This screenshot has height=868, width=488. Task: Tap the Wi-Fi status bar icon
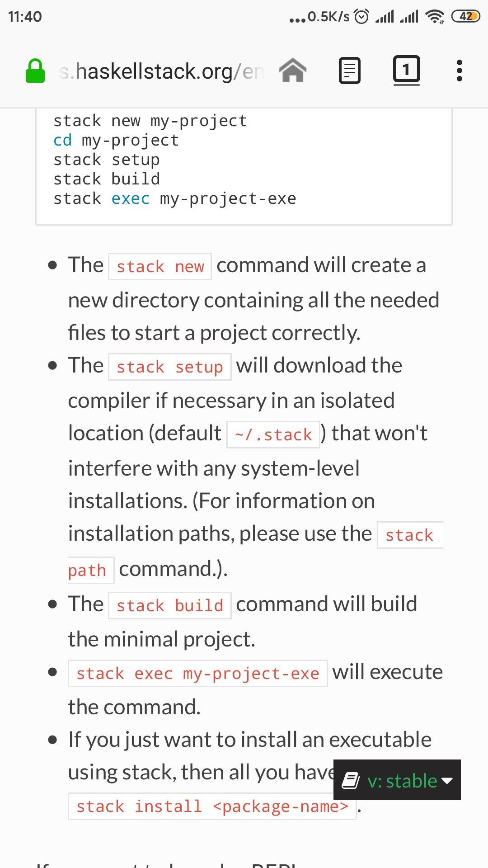[435, 17]
